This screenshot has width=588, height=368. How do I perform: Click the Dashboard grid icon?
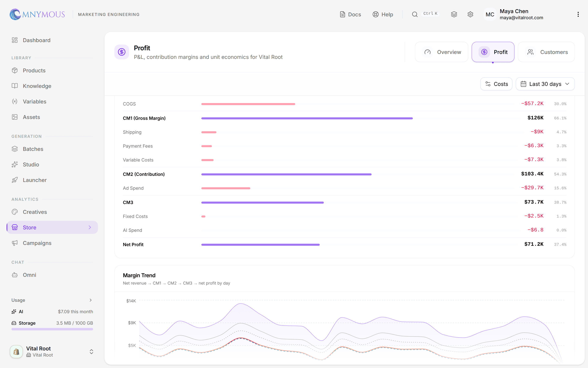tap(15, 40)
